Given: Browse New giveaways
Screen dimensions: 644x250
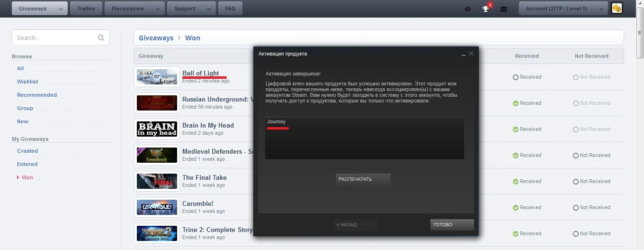Looking at the screenshot, I should pyautogui.click(x=23, y=121).
